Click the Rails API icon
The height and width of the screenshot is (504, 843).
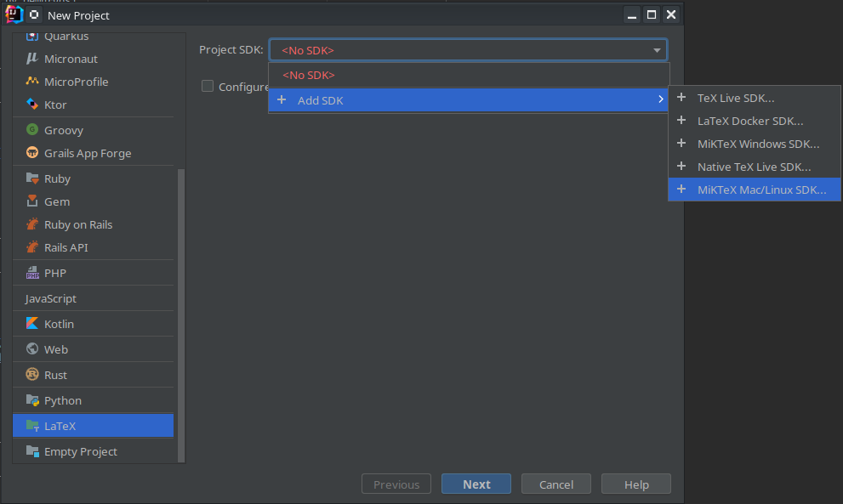click(32, 247)
